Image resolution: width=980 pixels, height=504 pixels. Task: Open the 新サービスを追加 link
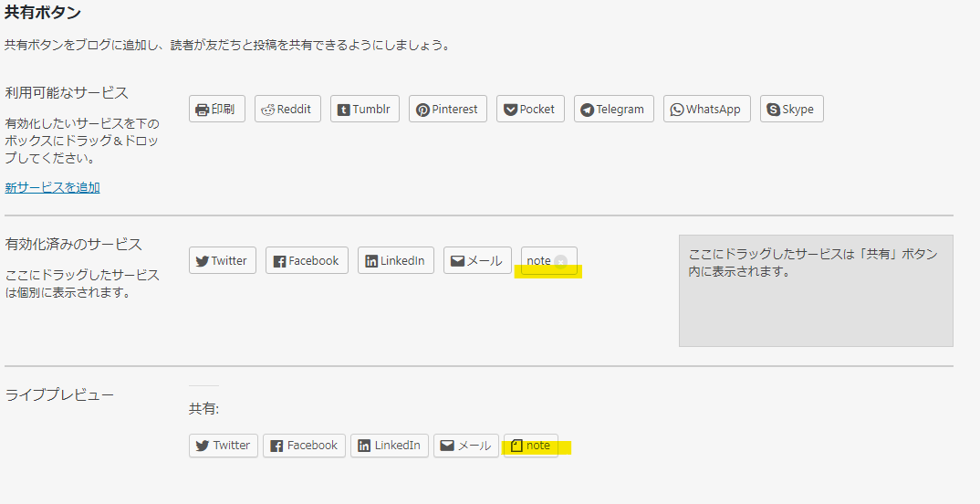[x=53, y=187]
